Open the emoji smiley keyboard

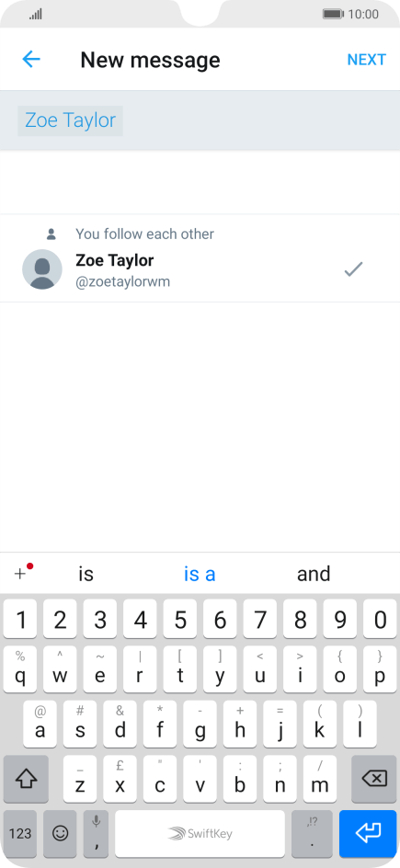point(60,834)
